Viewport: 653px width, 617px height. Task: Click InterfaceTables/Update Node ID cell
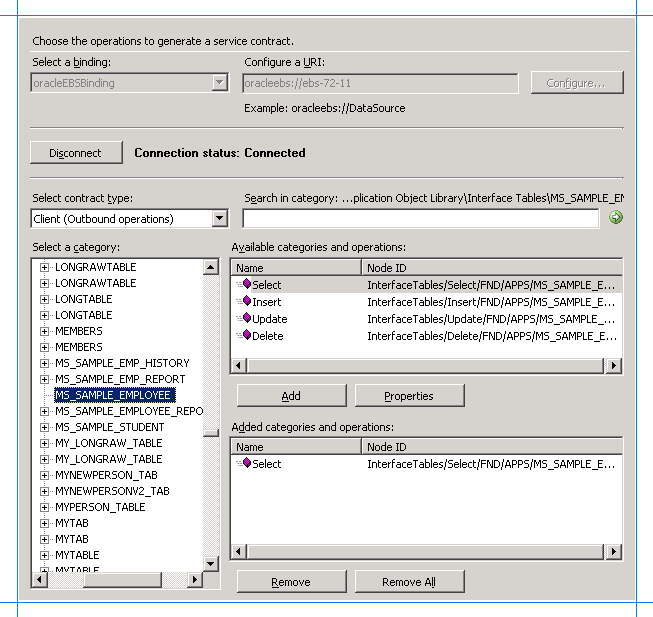[x=491, y=319]
